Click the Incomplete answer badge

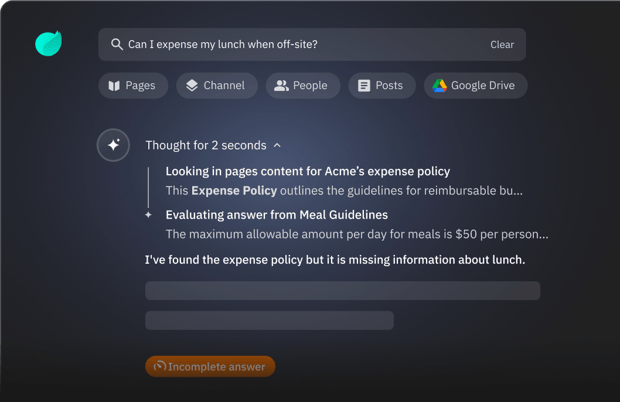(x=210, y=366)
